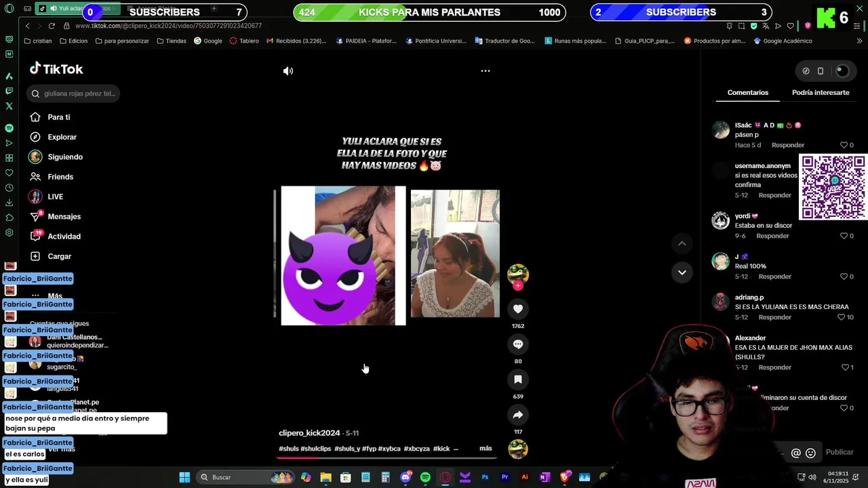Like the video with the heart icon

tap(518, 309)
